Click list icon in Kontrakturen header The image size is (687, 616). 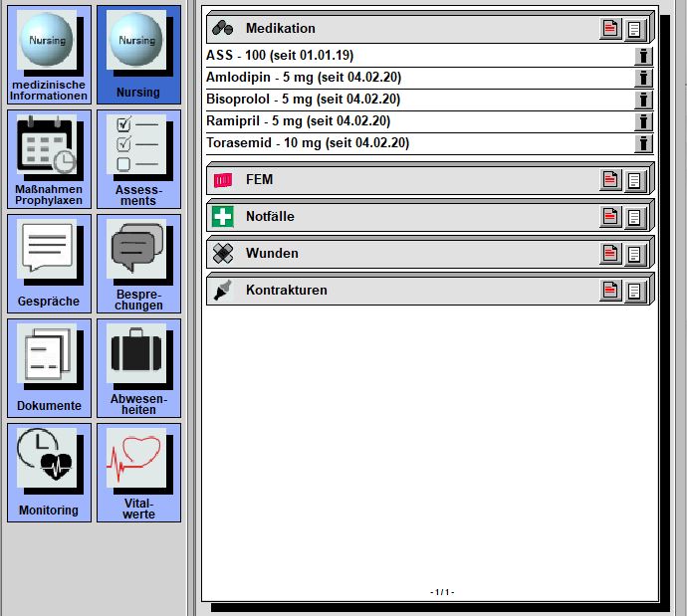(x=635, y=291)
